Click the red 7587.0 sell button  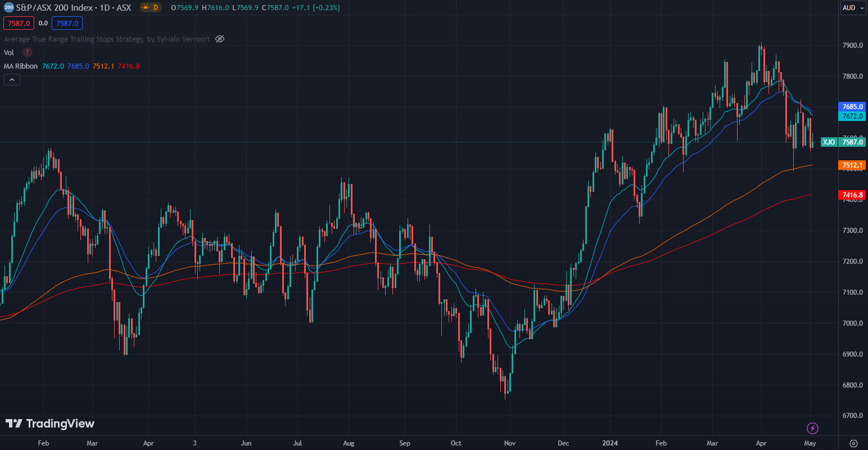19,23
